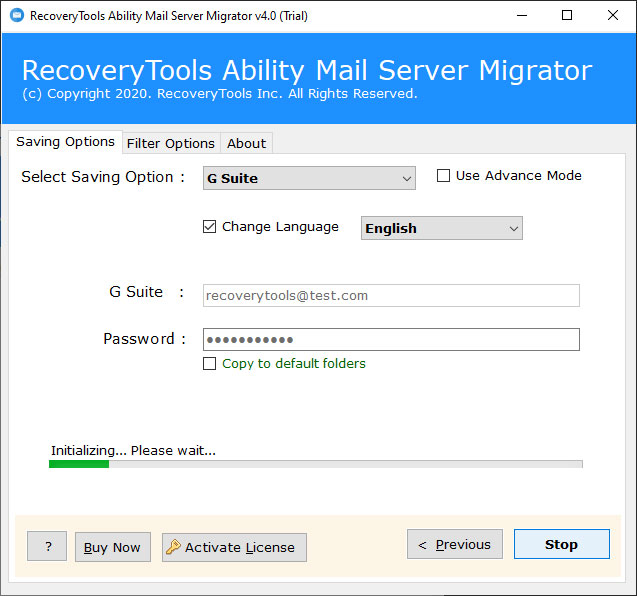Tick Copy to default folders checkbox
The height and width of the screenshot is (596, 637).
coord(210,363)
